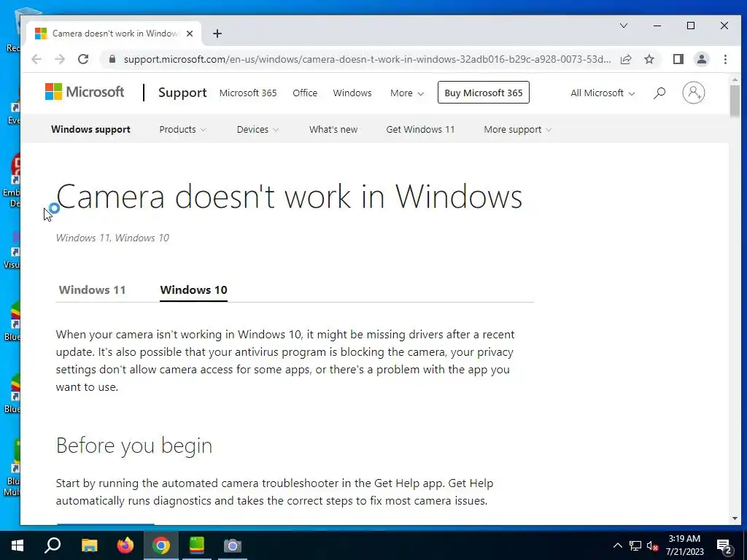Open the Camera app taskbar icon
Screen dimensions: 747x560
click(x=233, y=545)
